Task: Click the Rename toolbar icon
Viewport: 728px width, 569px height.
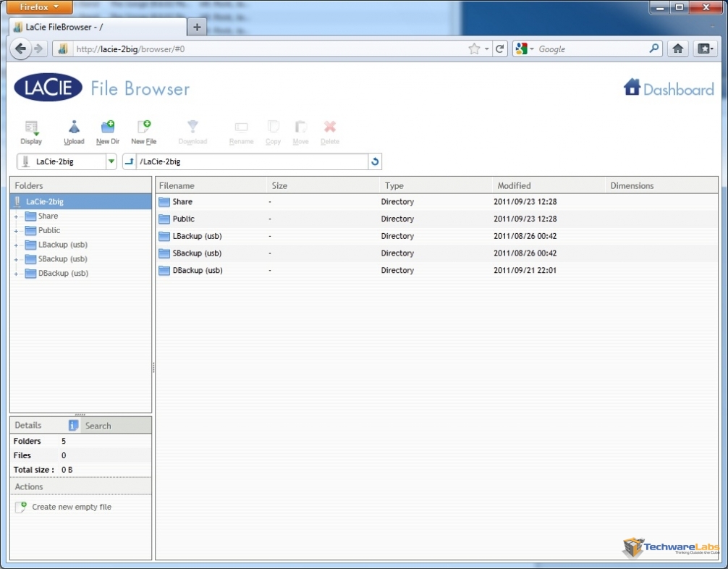Action: tap(242, 127)
